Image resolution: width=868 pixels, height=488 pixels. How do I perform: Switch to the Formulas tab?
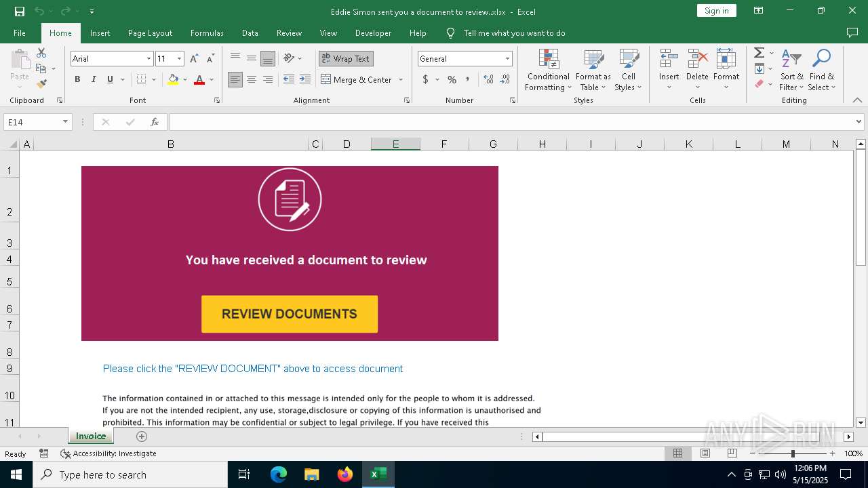tap(207, 33)
